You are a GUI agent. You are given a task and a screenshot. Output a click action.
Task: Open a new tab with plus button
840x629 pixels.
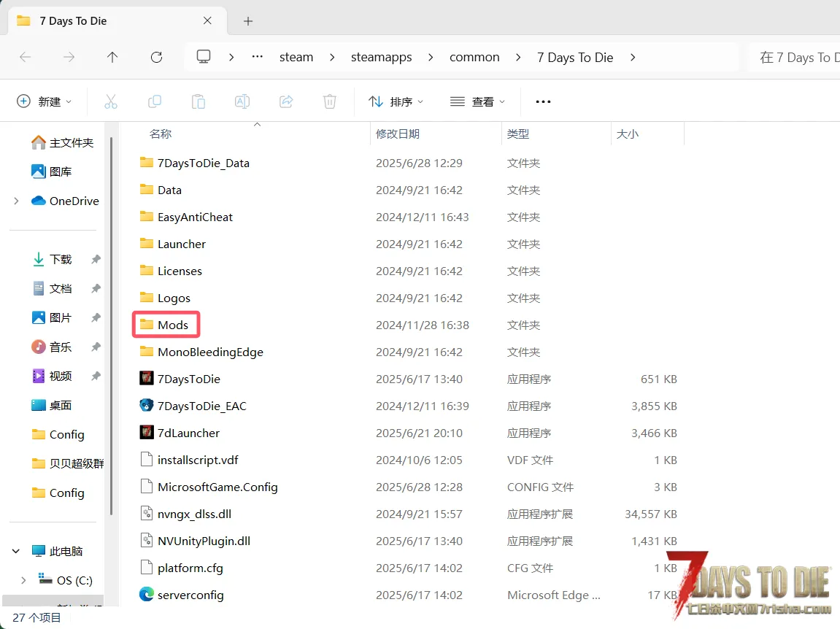click(x=247, y=21)
